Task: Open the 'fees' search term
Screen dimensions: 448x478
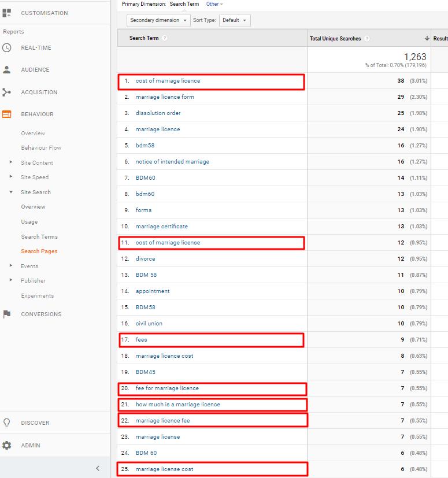Action: [141, 340]
